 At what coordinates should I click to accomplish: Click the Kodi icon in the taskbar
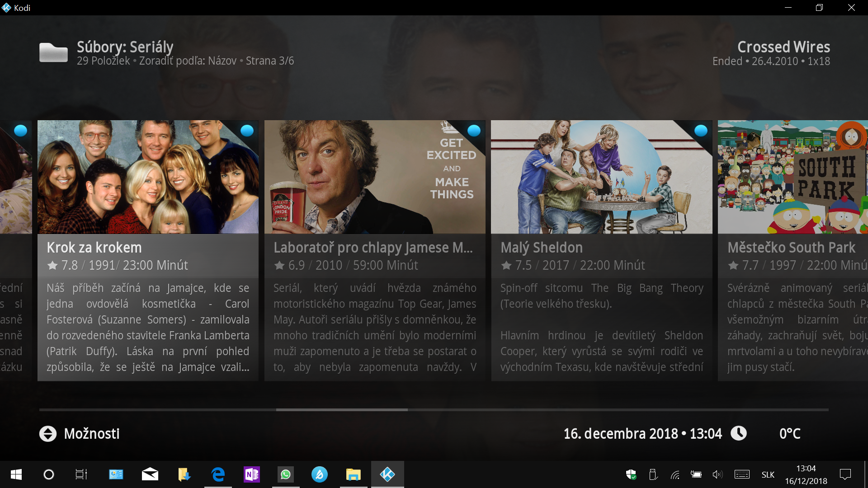[x=387, y=474]
